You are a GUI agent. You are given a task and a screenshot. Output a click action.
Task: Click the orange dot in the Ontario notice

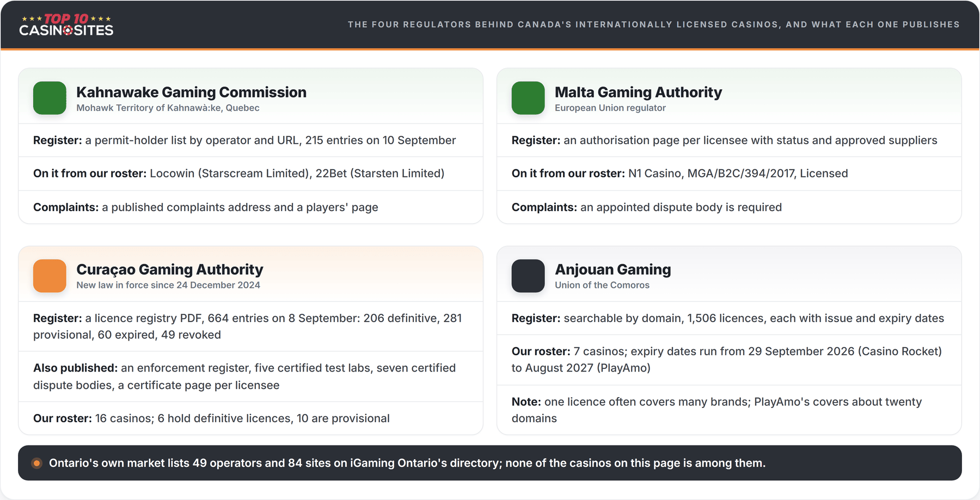[x=36, y=463]
